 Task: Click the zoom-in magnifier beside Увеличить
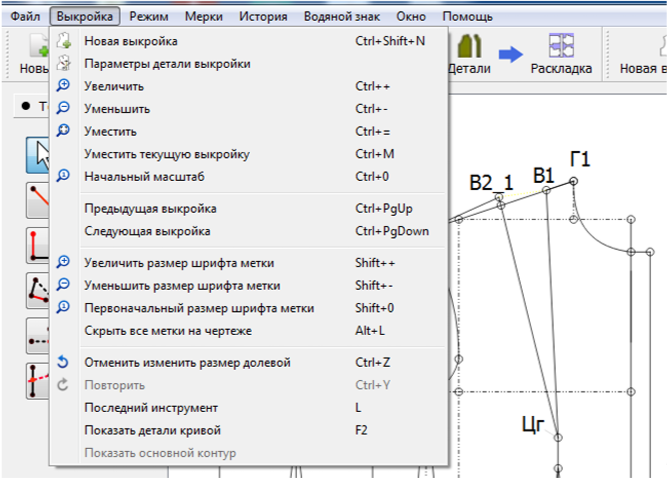click(63, 86)
